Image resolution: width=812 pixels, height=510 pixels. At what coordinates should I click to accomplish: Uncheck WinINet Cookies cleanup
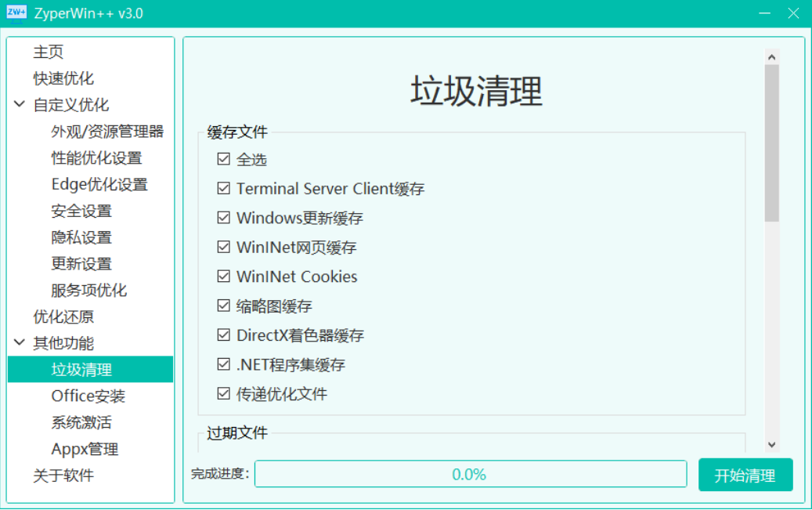tap(224, 276)
